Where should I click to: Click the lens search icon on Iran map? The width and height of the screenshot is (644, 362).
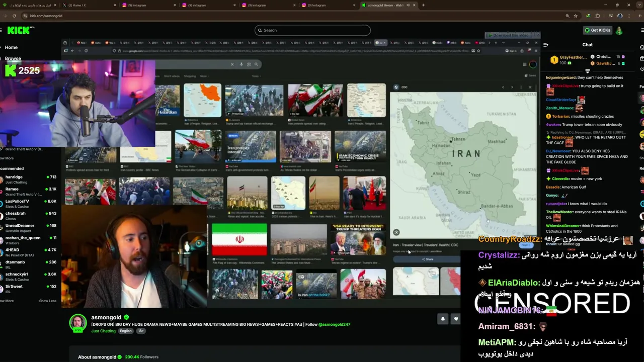(396, 233)
